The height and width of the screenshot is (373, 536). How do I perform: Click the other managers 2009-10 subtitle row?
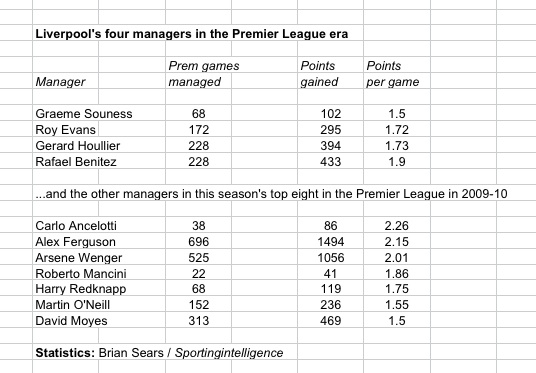click(271, 194)
